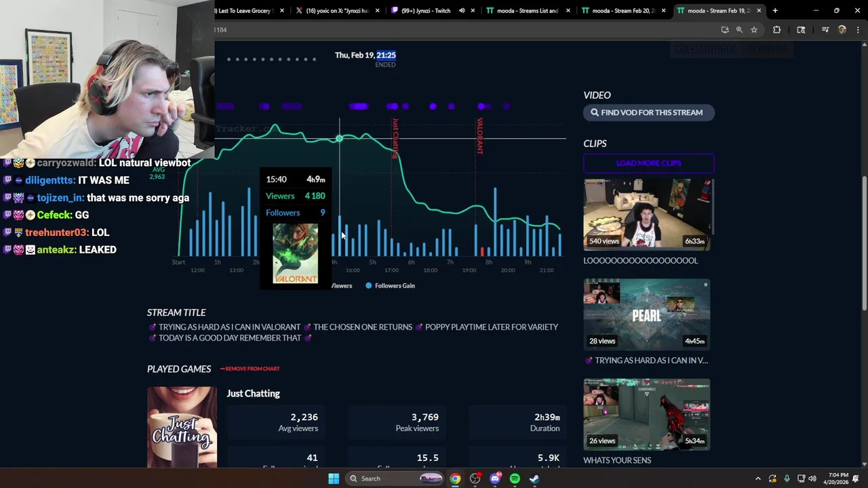Open the network icon in system tray

801,479
